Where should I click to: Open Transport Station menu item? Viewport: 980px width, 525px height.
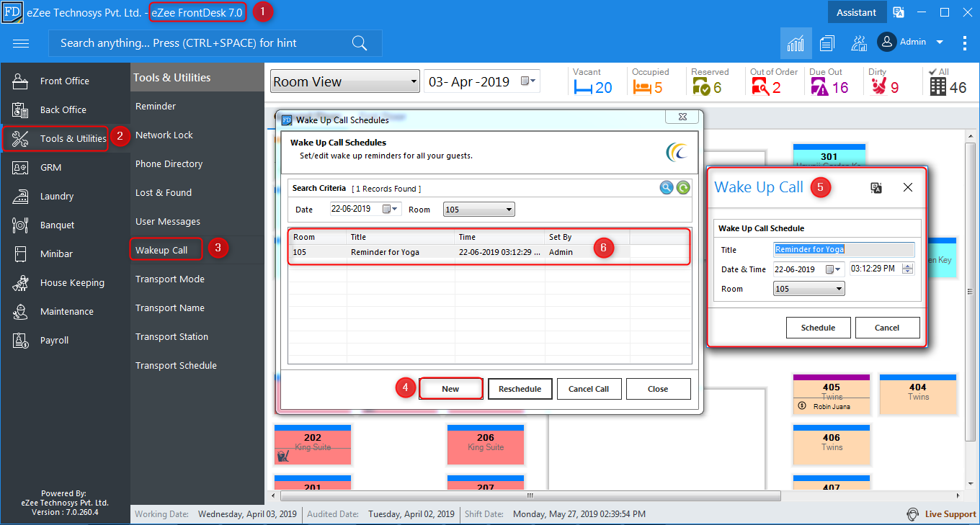(x=171, y=336)
